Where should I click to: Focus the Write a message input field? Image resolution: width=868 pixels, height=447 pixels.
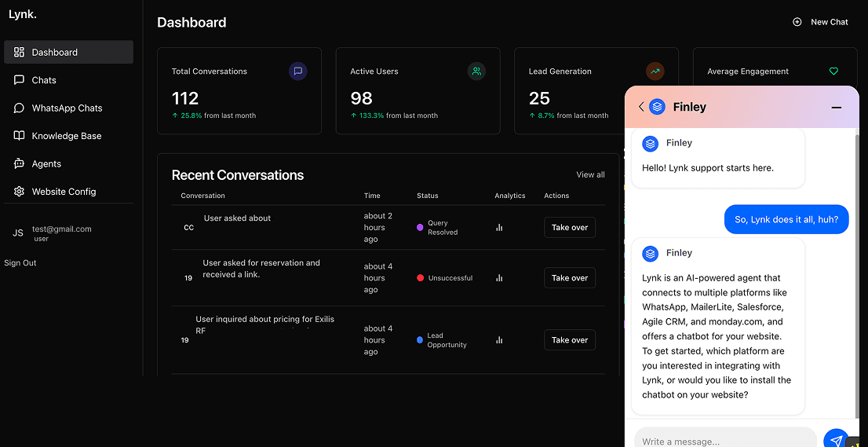click(x=725, y=440)
